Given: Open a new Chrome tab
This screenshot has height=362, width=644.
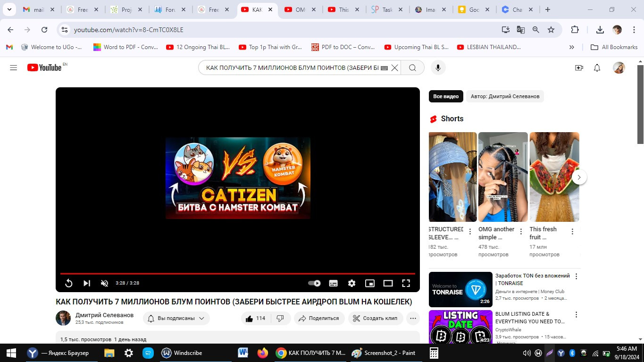Looking at the screenshot, I should 548,9.
